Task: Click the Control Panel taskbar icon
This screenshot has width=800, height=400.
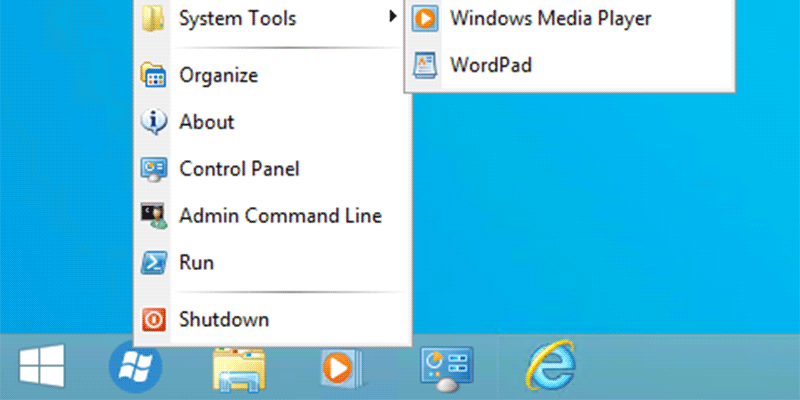Action: point(444,367)
